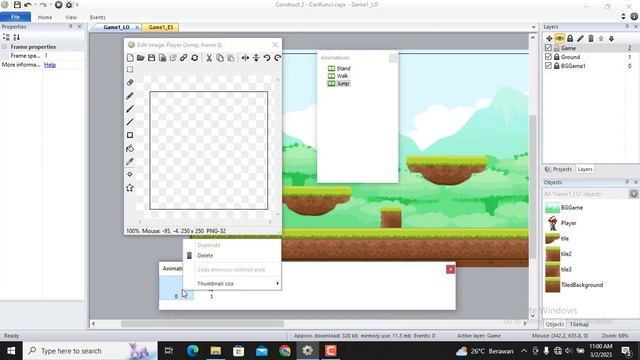Image resolution: width=640 pixels, height=360 pixels.
Task: Click Reload image arrows icon in editor
Action: click(x=195, y=58)
